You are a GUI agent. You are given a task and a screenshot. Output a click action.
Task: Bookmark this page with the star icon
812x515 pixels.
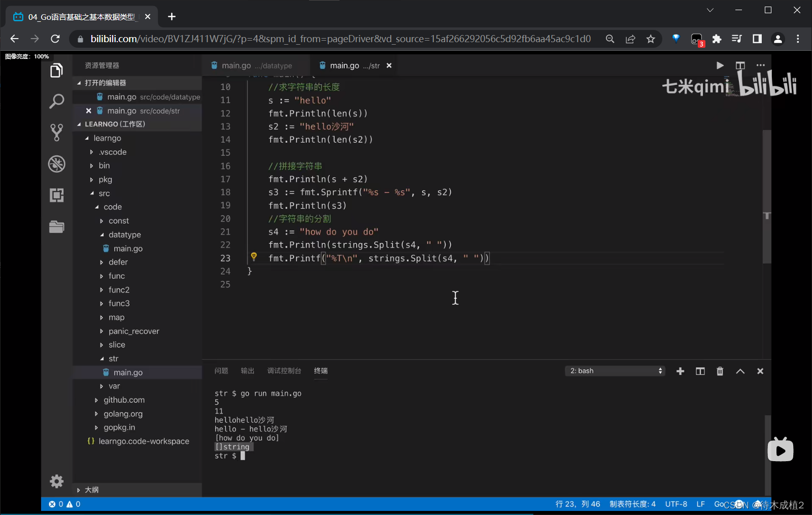651,39
